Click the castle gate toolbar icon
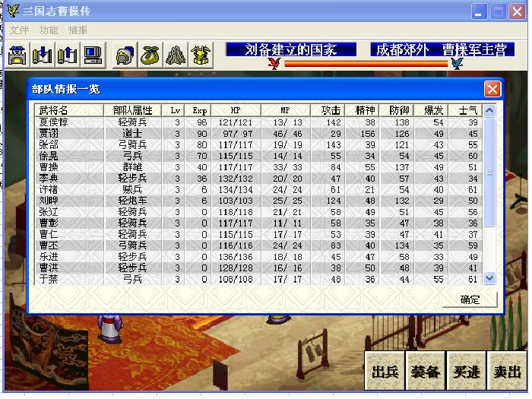532x399 pixels. (17, 55)
